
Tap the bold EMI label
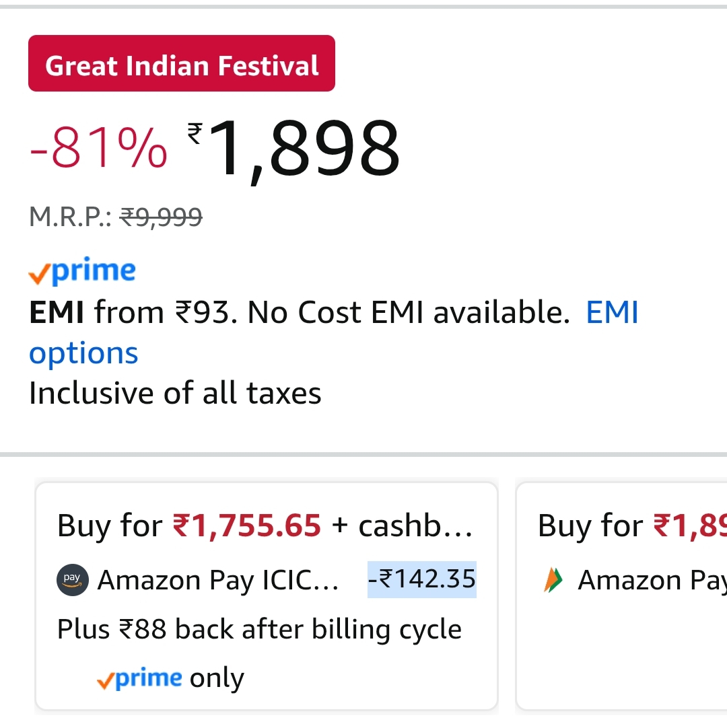pos(57,313)
